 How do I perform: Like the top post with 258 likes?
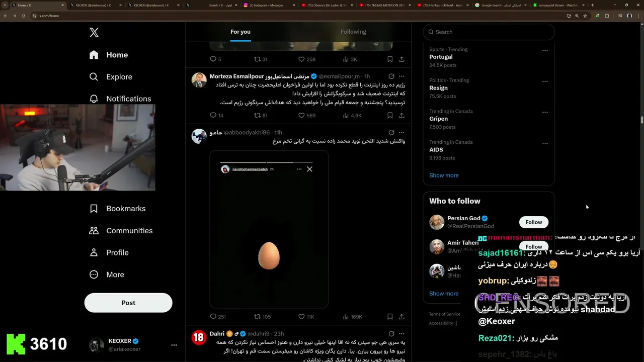click(307, 59)
